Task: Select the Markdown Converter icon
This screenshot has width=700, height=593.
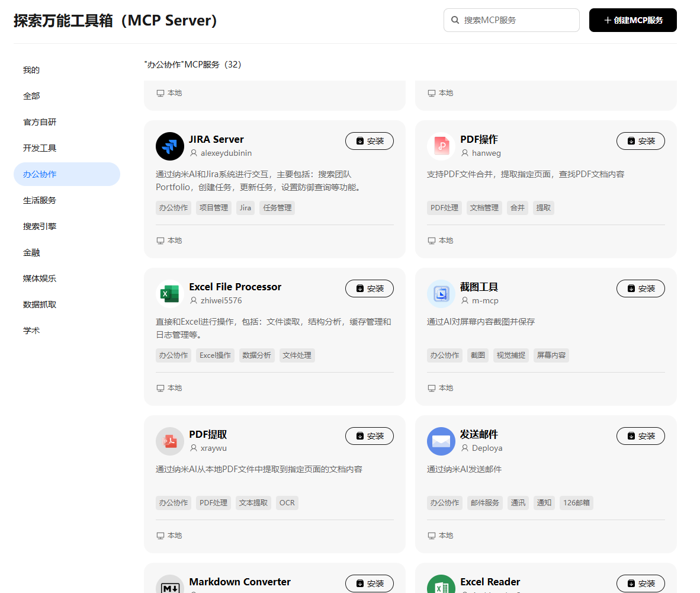Action: 169,584
